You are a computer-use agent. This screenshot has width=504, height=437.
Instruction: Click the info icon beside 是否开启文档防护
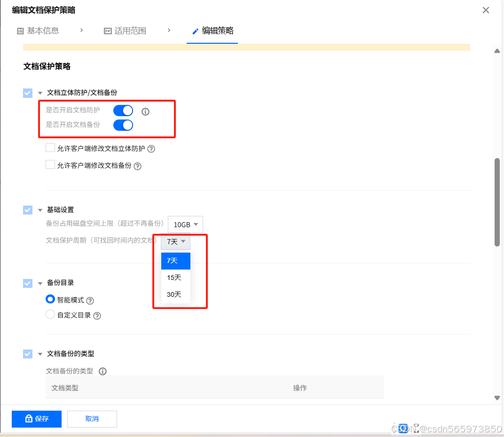pos(145,111)
